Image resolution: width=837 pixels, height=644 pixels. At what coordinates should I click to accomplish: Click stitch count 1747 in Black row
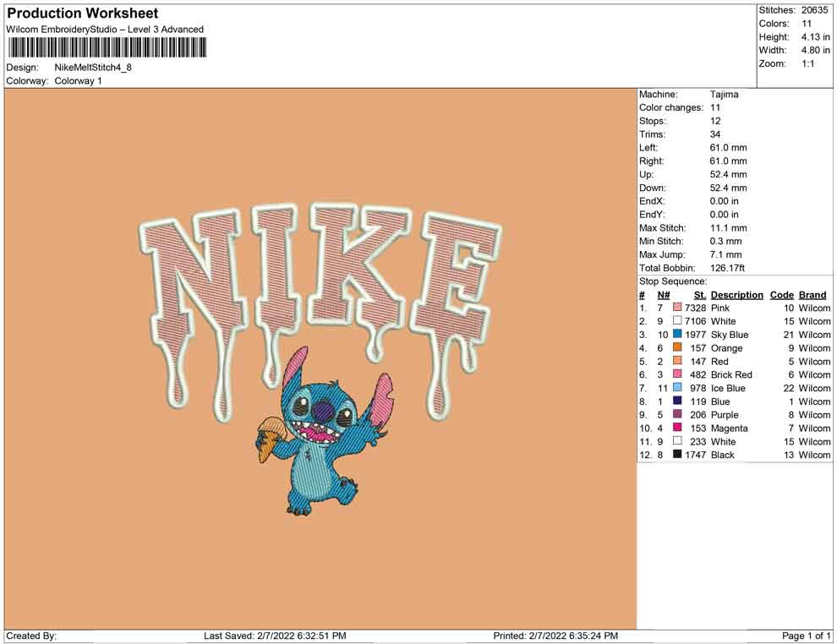pos(696,455)
